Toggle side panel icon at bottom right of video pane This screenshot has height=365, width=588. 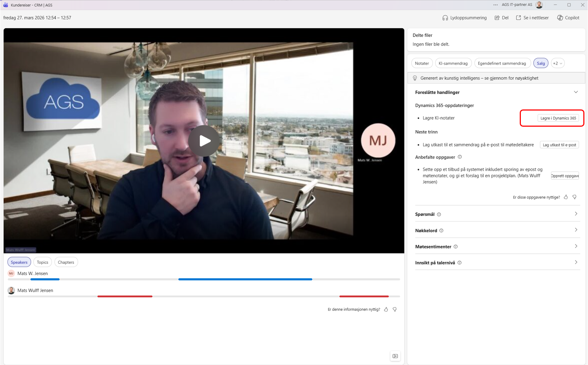coord(395,356)
